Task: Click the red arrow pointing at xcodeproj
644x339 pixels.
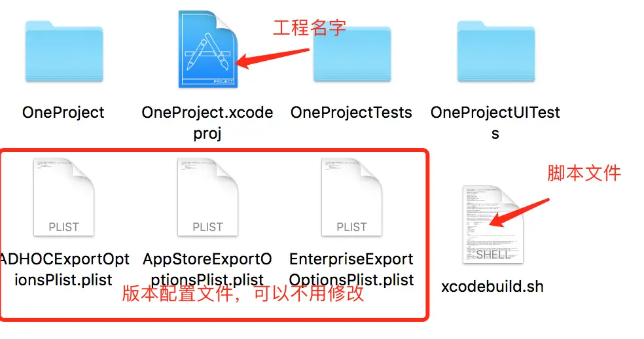Action: point(272,58)
